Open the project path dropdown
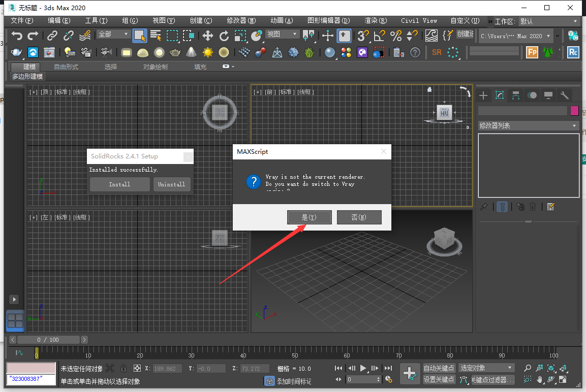Screen dimensions: 586x392 point(515,36)
